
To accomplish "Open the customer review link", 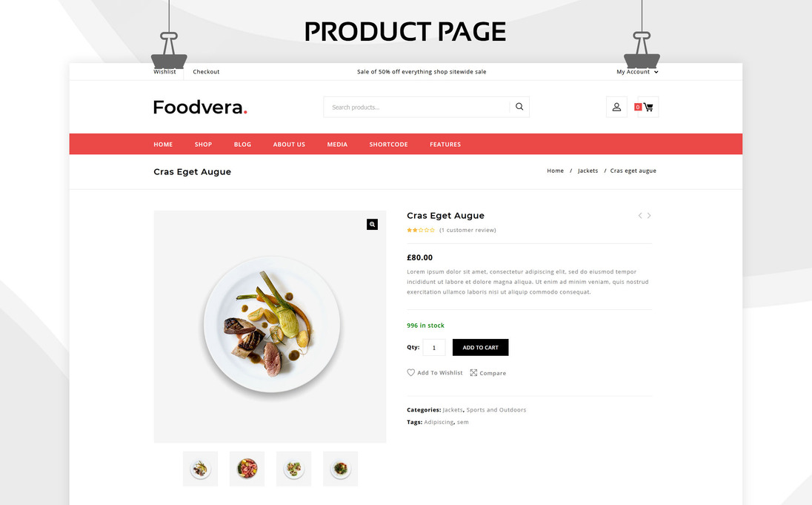I will pos(467,230).
